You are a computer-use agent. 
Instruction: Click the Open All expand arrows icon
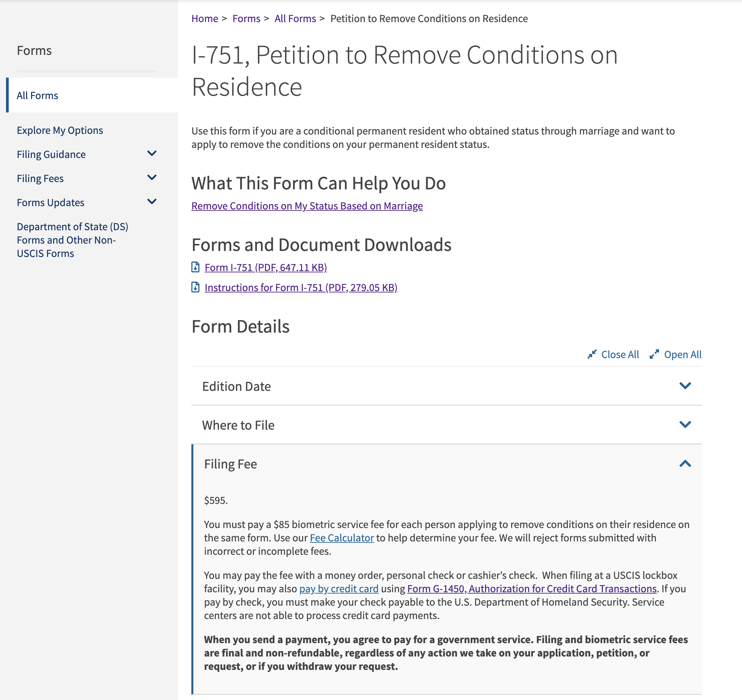(x=654, y=354)
